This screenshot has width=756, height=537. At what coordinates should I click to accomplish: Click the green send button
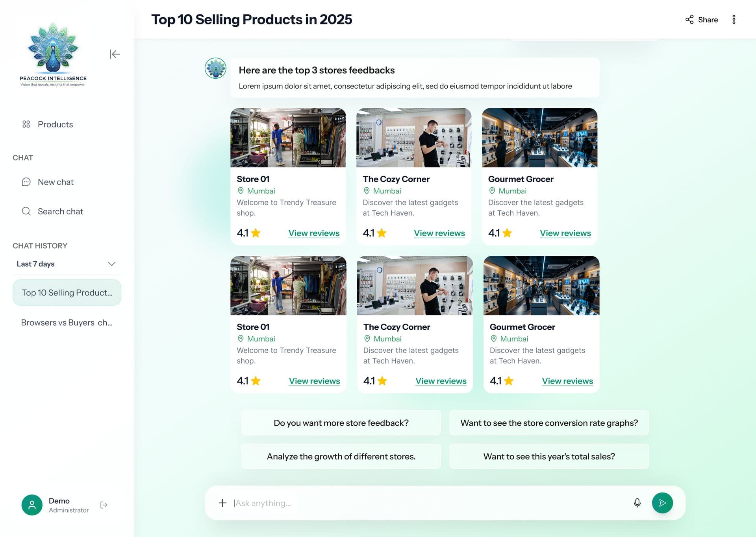[x=662, y=503]
